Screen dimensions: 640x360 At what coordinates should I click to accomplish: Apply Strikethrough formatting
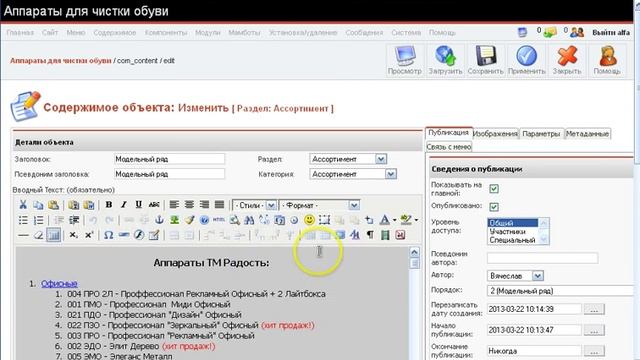[x=154, y=205]
